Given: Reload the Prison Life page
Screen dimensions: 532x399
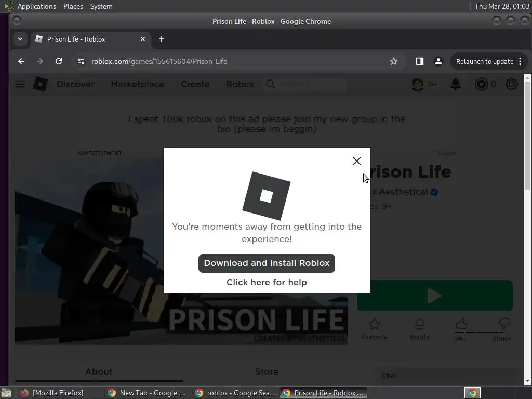Looking at the screenshot, I should [x=59, y=61].
